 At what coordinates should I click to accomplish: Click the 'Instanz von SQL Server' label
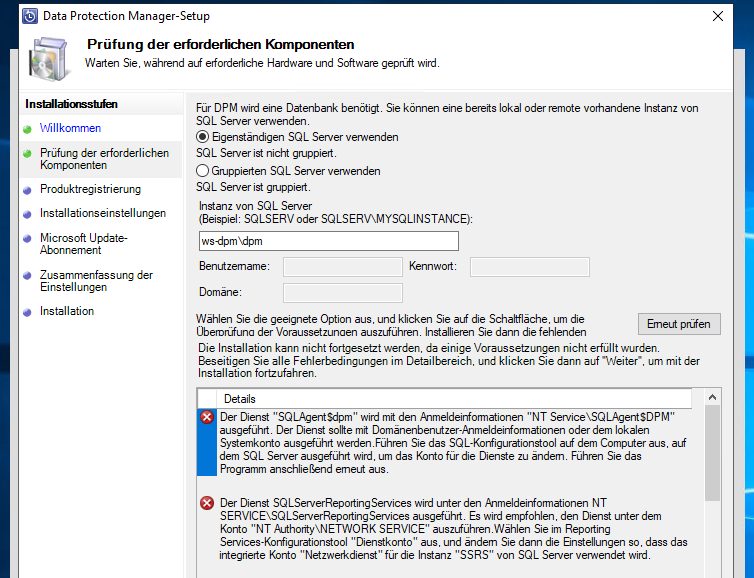pyautogui.click(x=255, y=206)
